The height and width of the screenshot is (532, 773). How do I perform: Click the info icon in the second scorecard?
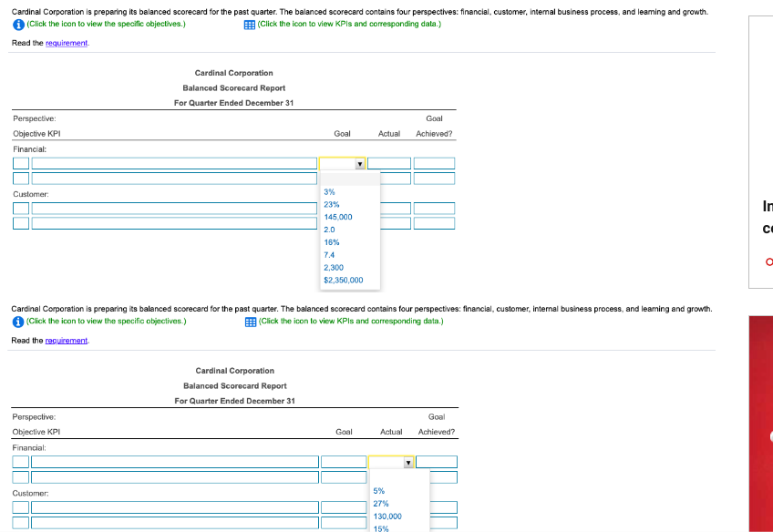pos(18,322)
